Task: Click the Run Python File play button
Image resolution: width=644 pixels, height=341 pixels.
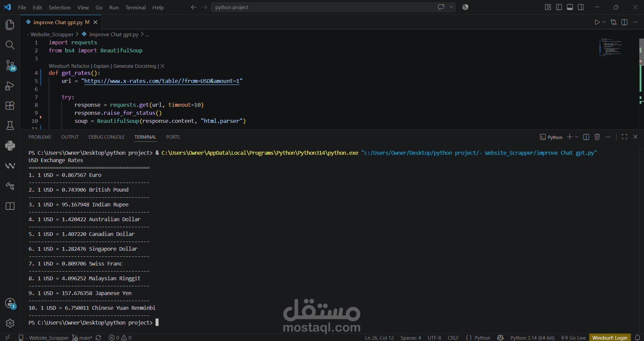Action: tap(597, 22)
